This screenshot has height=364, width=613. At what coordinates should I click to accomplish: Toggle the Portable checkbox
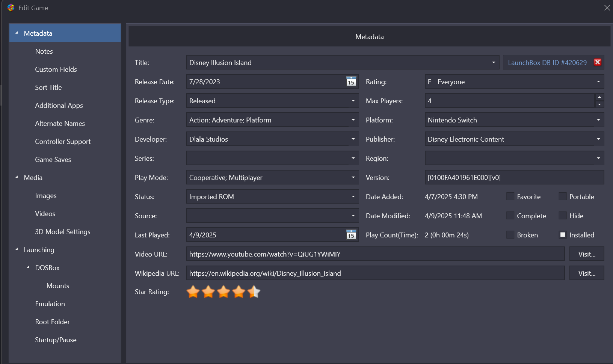[x=563, y=196]
